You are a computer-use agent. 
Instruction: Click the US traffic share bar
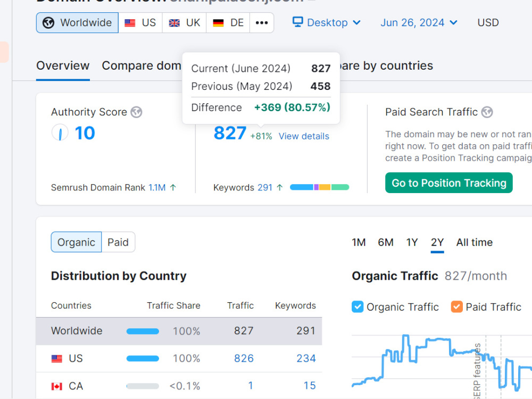pyautogui.click(x=143, y=359)
